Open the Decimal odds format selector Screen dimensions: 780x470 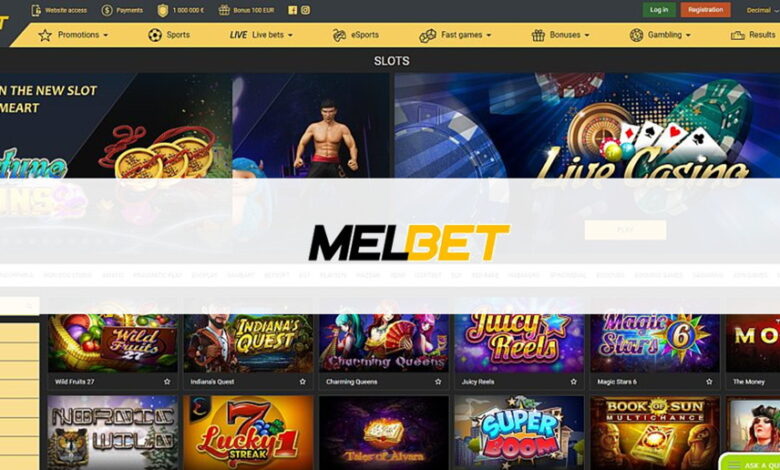point(762,10)
